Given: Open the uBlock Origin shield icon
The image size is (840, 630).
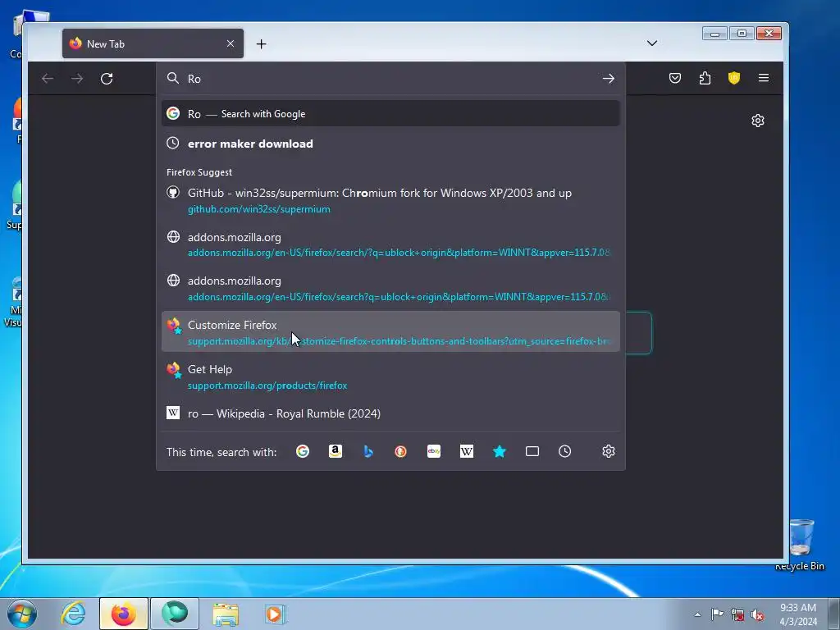Looking at the screenshot, I should [734, 78].
